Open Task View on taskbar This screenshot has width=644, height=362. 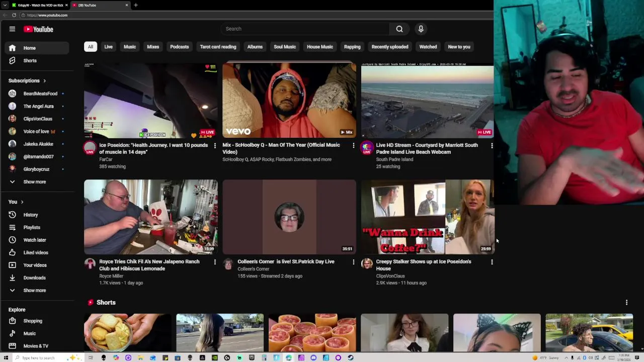pos(91,357)
